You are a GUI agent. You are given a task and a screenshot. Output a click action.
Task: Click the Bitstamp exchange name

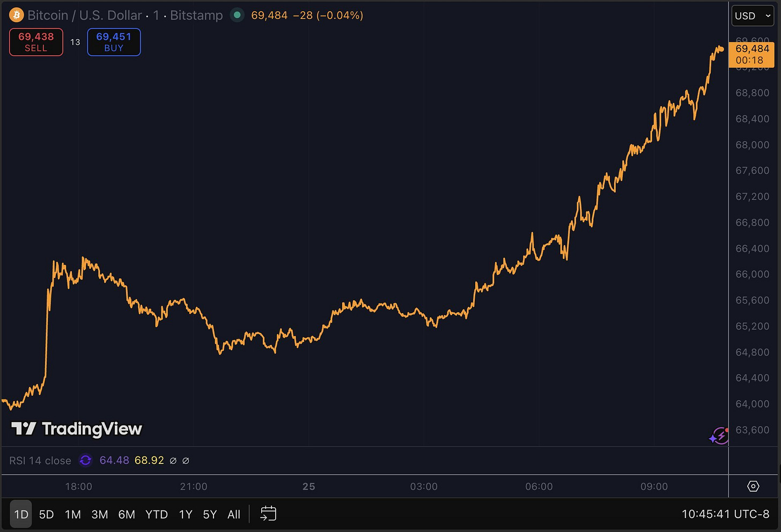point(196,15)
